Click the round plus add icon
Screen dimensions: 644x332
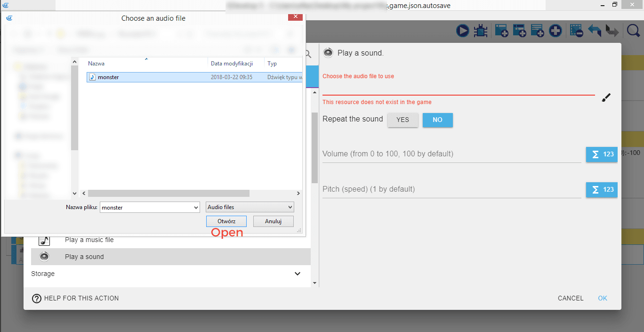click(555, 31)
